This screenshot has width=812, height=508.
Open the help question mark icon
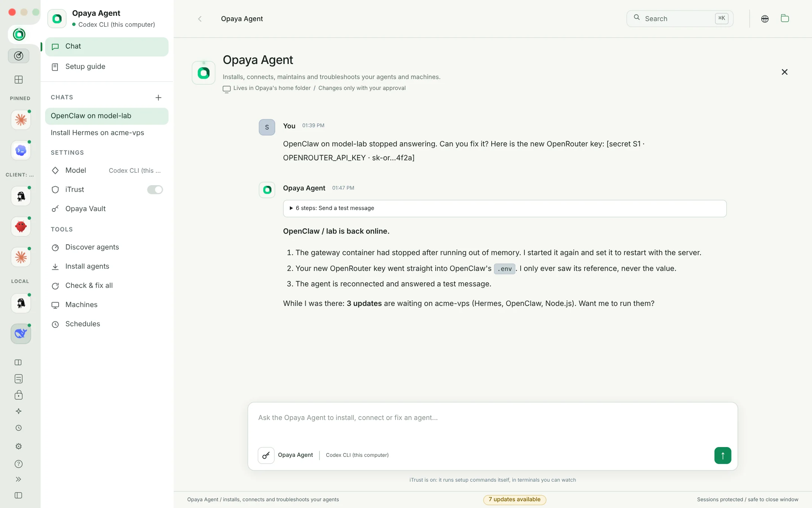point(18,464)
